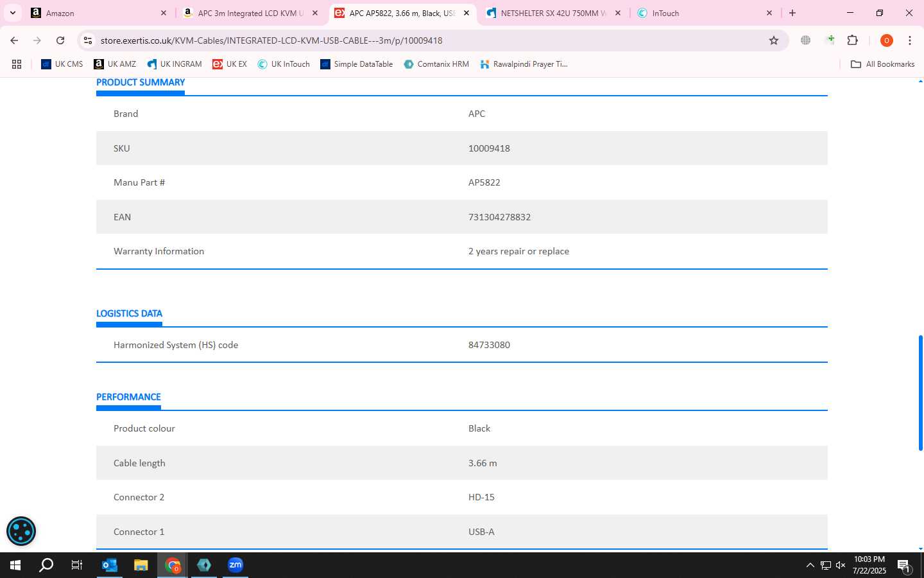Image resolution: width=924 pixels, height=578 pixels.
Task: Open the Chrome extensions puzzle icon
Action: tap(852, 40)
